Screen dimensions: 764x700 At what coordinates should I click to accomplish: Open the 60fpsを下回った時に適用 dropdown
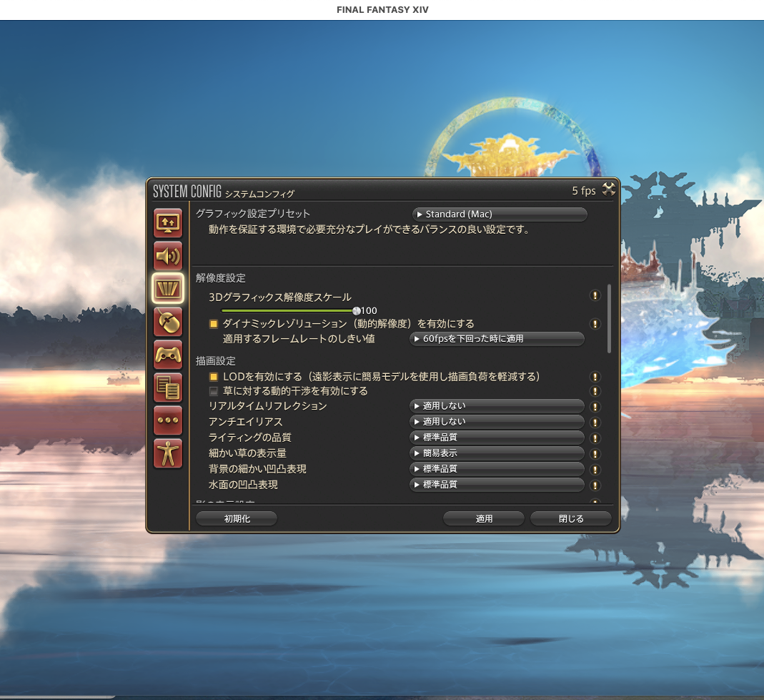point(497,339)
